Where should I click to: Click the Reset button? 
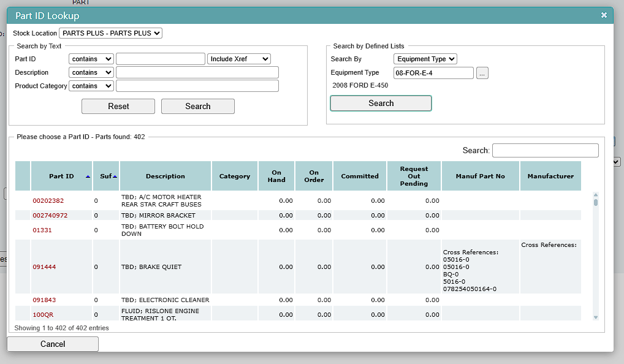pyautogui.click(x=118, y=106)
